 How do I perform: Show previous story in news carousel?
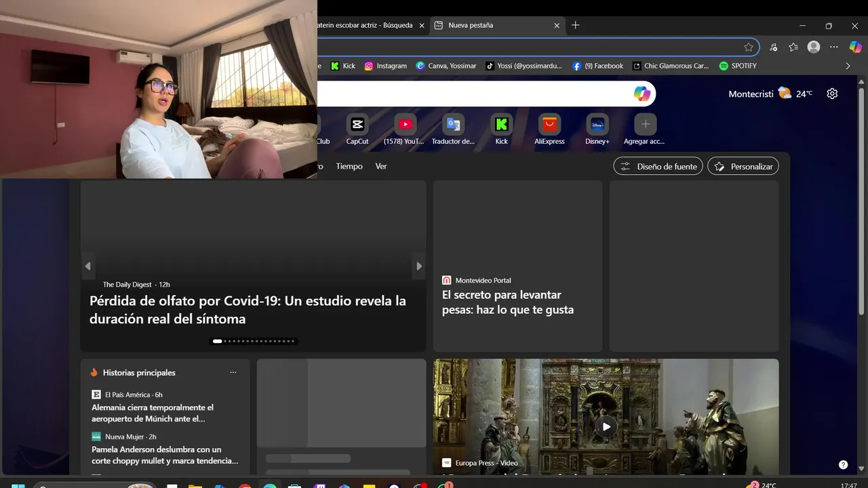87,266
